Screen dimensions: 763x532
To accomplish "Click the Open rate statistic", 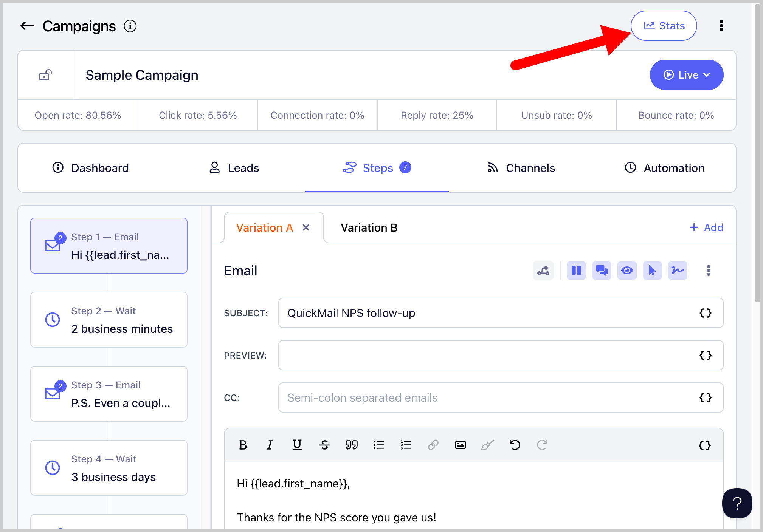I will 78,115.
